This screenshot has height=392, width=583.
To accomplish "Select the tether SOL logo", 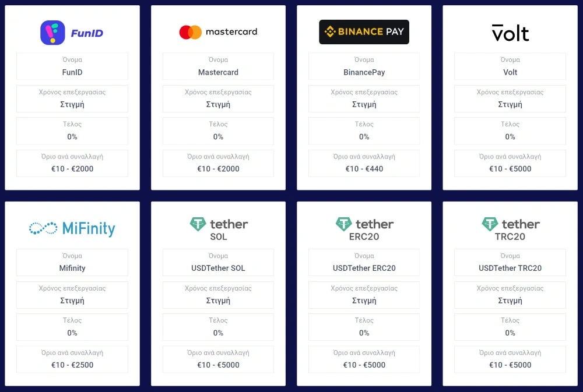I will pos(218,229).
